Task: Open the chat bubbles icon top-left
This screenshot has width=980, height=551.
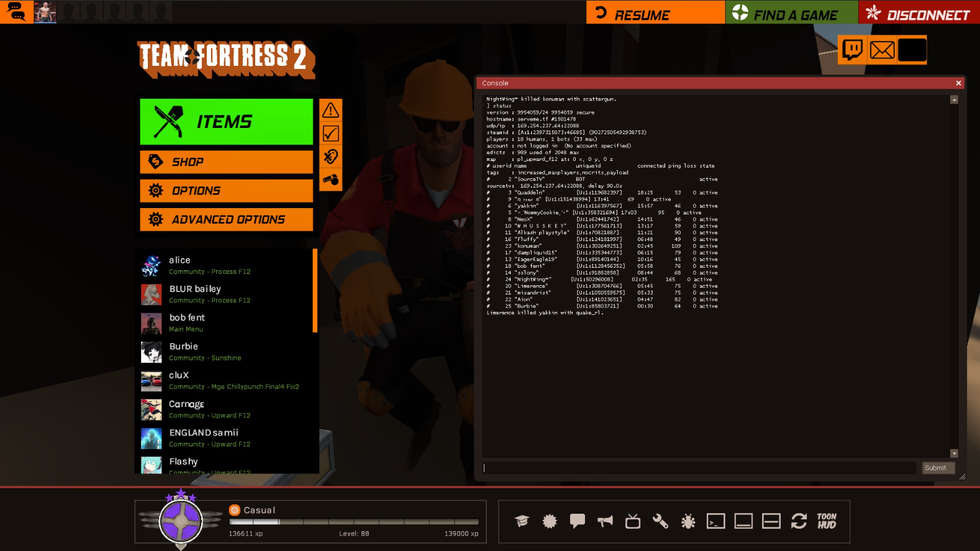Action: 16,12
